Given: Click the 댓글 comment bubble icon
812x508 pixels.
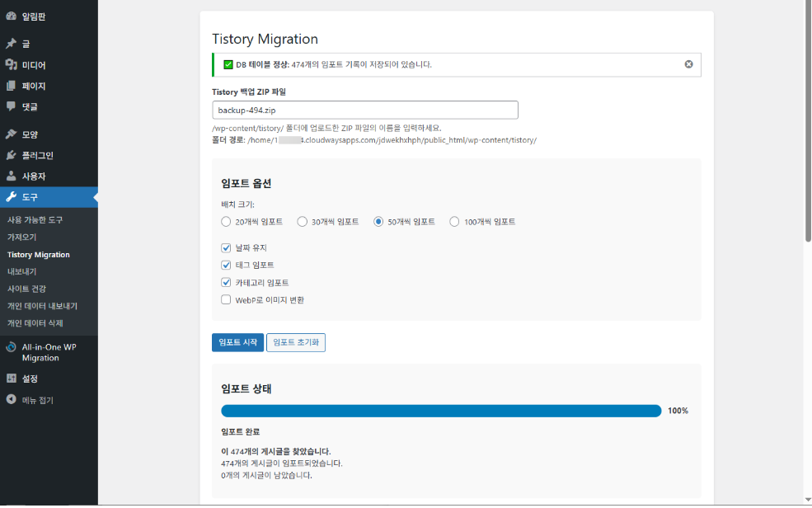Looking at the screenshot, I should 11,106.
